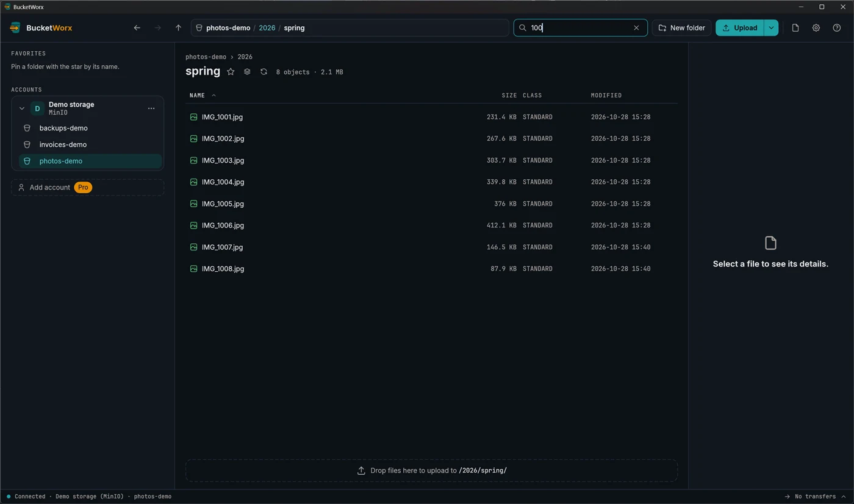The width and height of the screenshot is (854, 504).
Task: Refresh the spring folder listing
Action: point(264,72)
